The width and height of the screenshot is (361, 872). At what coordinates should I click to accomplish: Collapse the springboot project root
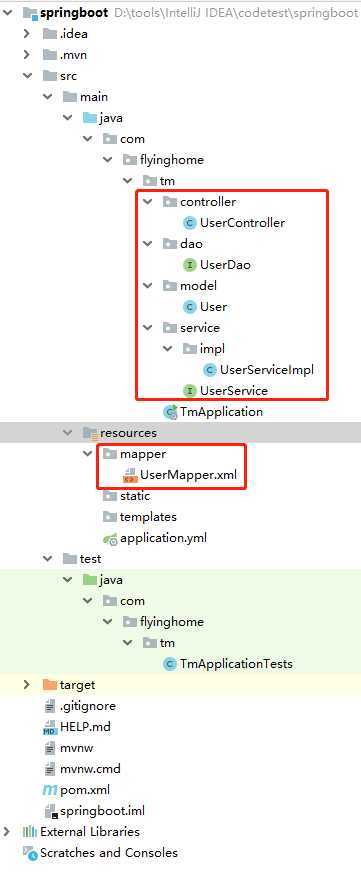(7, 13)
